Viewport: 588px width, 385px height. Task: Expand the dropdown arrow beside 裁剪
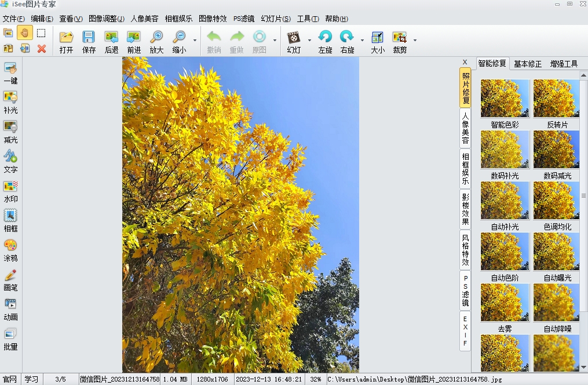(x=415, y=41)
